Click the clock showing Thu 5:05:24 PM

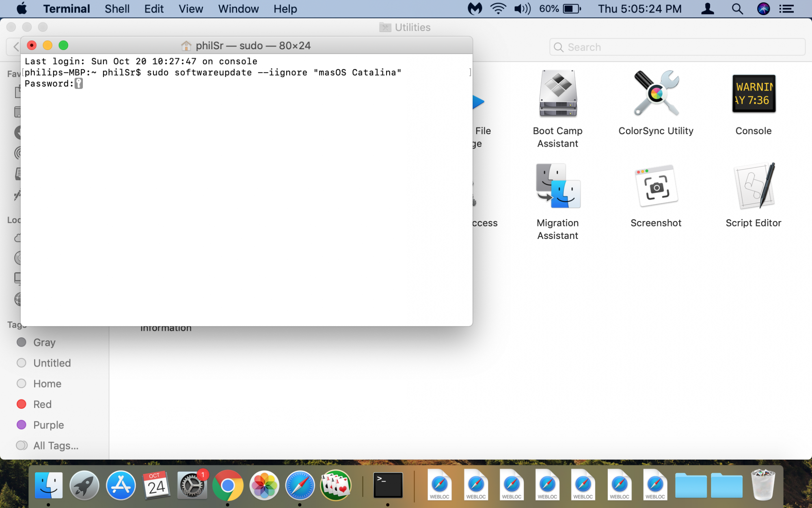[x=639, y=9]
